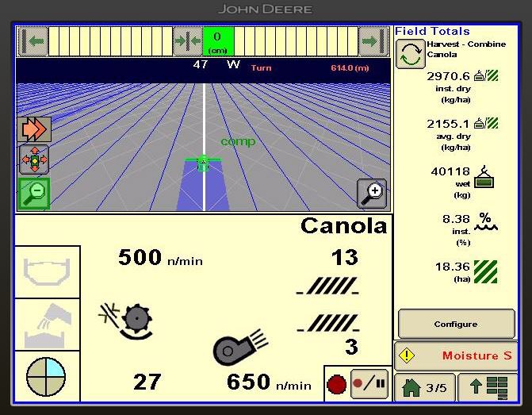Click the avg. dry yield icon
This screenshot has width=532, height=415.
(x=486, y=123)
